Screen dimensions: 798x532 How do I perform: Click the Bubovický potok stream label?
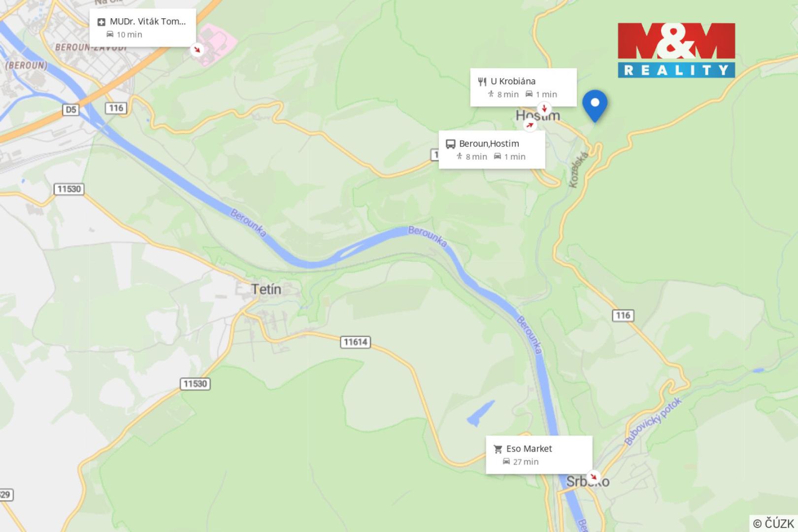[x=653, y=421]
